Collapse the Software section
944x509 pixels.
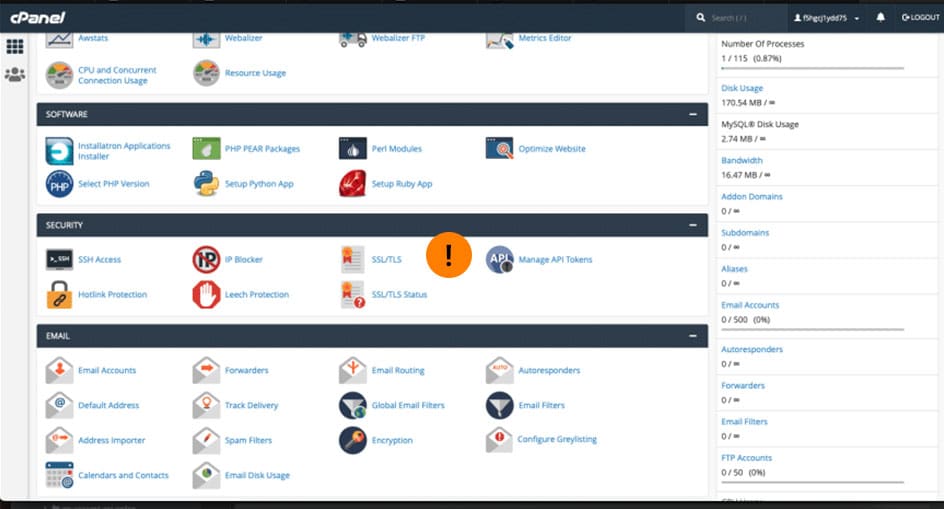click(693, 114)
